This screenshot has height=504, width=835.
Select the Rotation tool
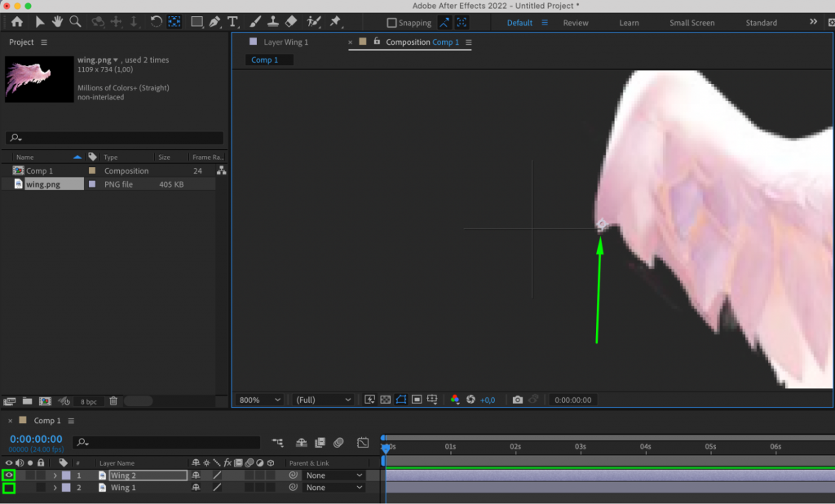pyautogui.click(x=155, y=22)
